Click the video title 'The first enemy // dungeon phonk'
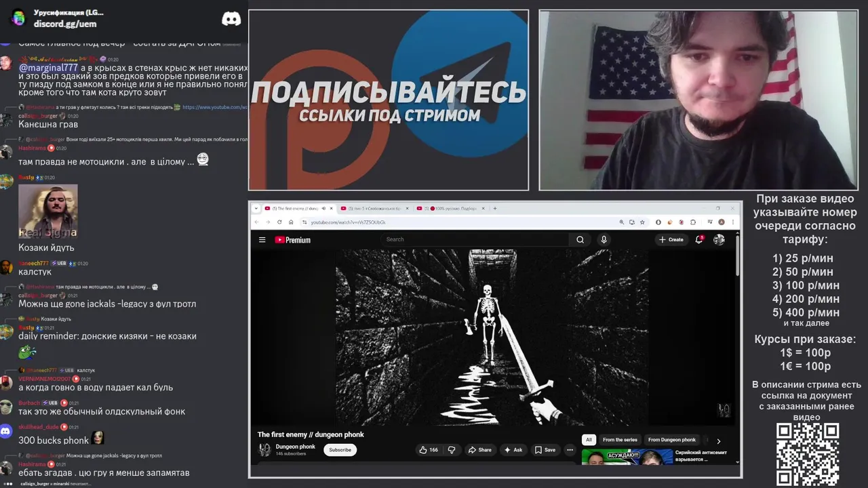 [x=311, y=434]
